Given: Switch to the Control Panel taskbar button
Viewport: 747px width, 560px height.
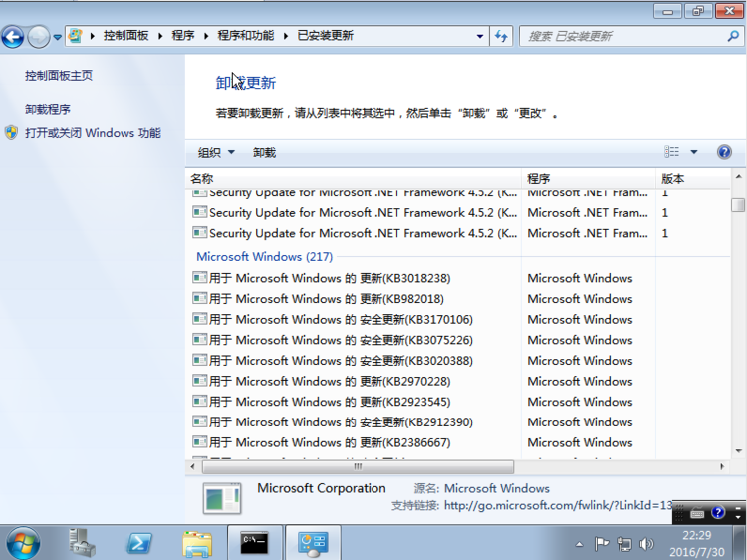Looking at the screenshot, I should pyautogui.click(x=313, y=542).
